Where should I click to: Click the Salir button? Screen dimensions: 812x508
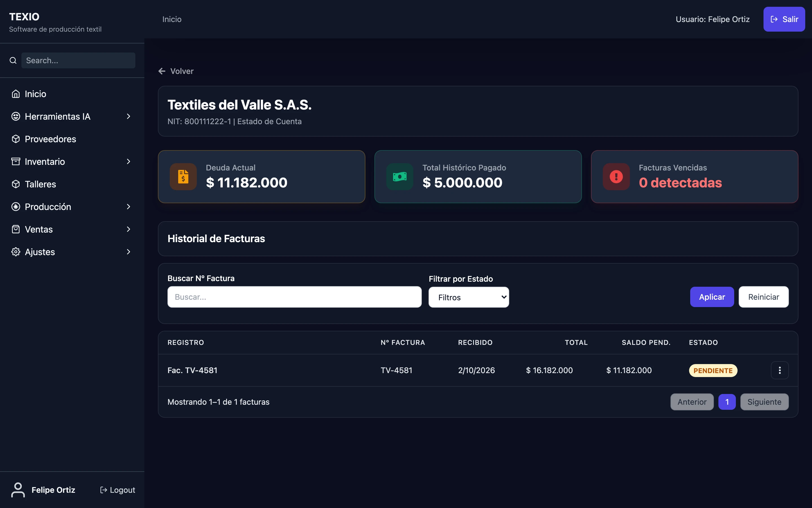(784, 19)
